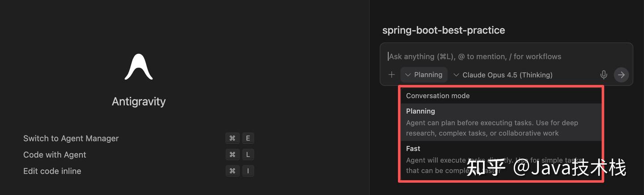Screen dimensions: 644x195
Task: Click the E shortcut key badge
Action: coord(248,138)
